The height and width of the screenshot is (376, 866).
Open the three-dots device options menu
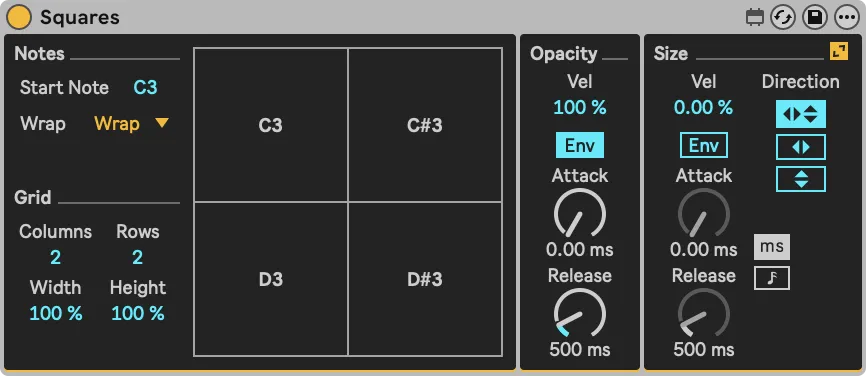pos(847,17)
